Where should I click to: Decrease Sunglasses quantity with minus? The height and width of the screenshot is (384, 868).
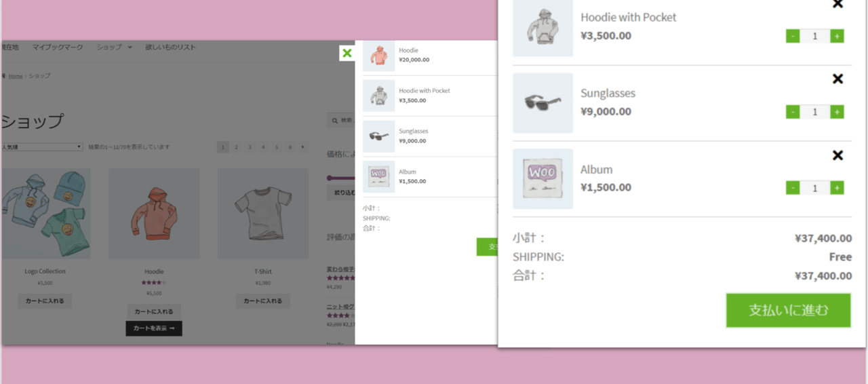(793, 112)
